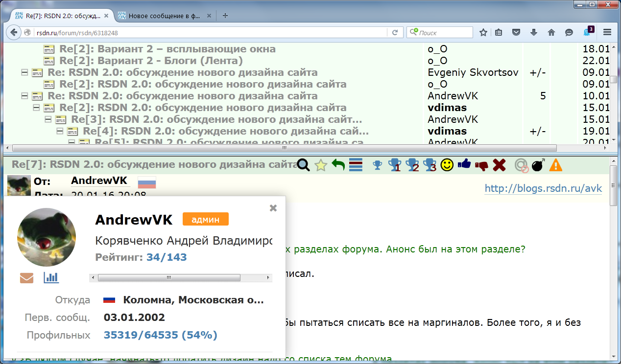The image size is (621, 364).
Task: Rate message with the smiley face icon
Action: (x=446, y=165)
